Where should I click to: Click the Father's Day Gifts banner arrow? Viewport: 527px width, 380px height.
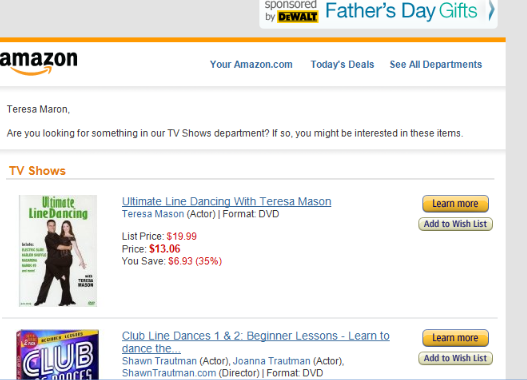[x=491, y=10]
